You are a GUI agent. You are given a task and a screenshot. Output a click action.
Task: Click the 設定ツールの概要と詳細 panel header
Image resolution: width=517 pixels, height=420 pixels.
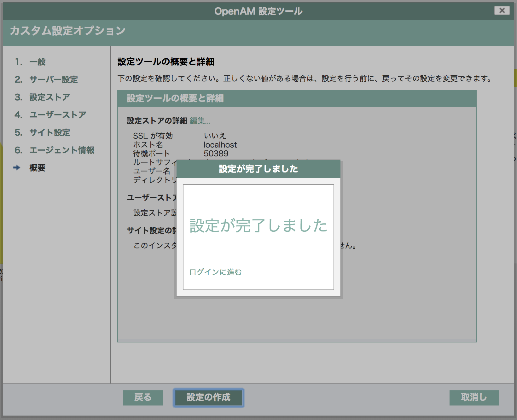tap(297, 98)
